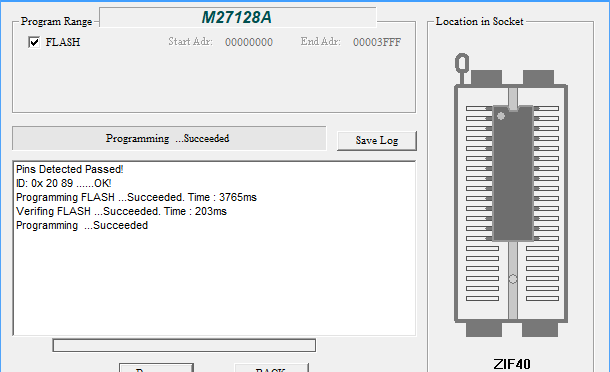Click the Start Adr value 00000000
This screenshot has height=372, width=610.
pos(249,42)
